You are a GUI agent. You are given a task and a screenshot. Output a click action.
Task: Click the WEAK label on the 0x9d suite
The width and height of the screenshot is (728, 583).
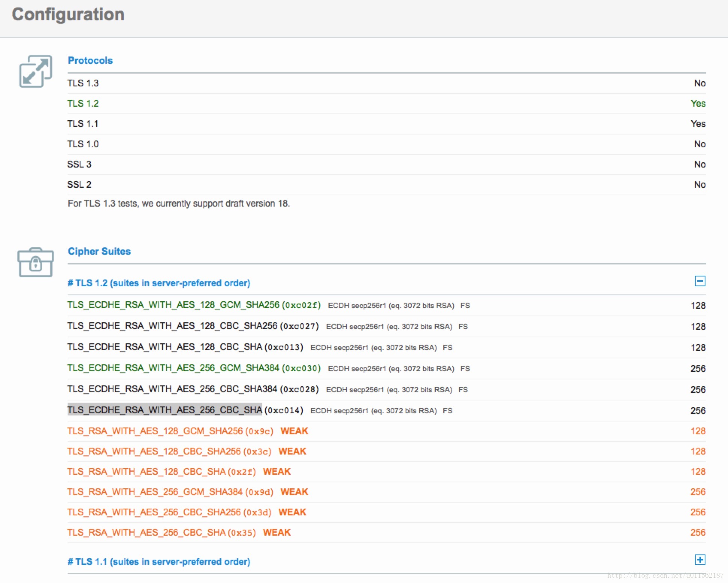pyautogui.click(x=294, y=492)
